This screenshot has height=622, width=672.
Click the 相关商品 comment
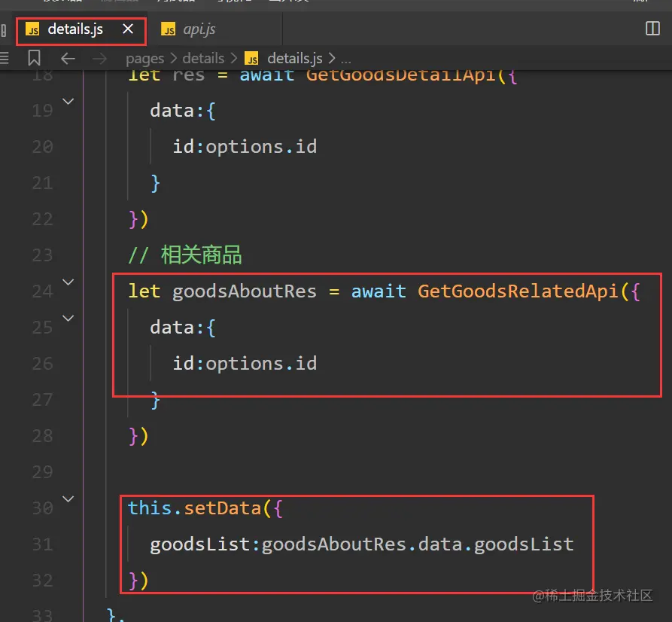pos(201,255)
